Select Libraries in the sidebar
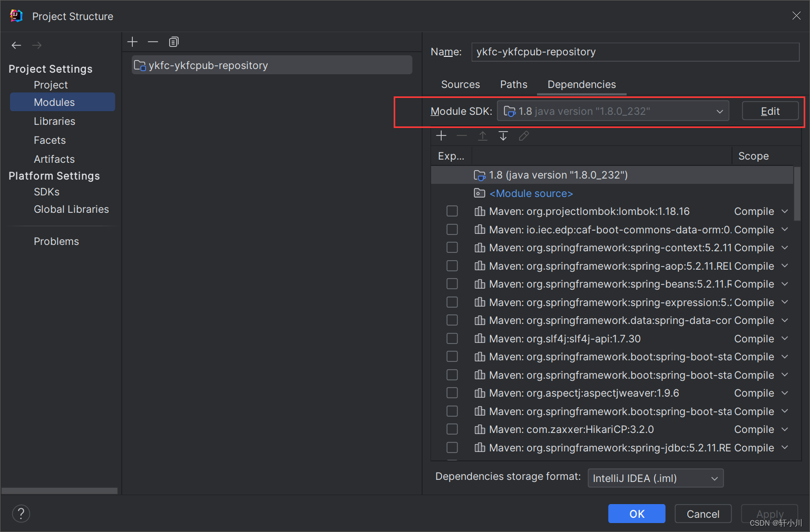Screen dimensions: 810x532 tap(55, 121)
